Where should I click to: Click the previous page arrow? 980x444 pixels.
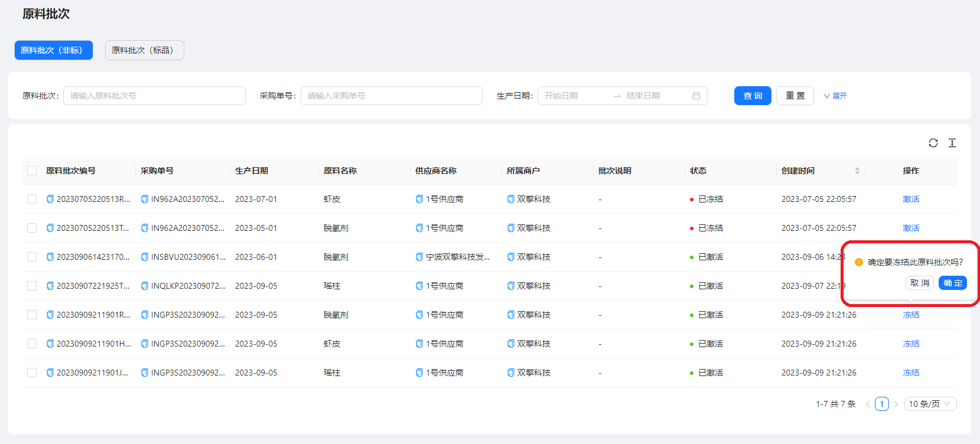pos(868,404)
